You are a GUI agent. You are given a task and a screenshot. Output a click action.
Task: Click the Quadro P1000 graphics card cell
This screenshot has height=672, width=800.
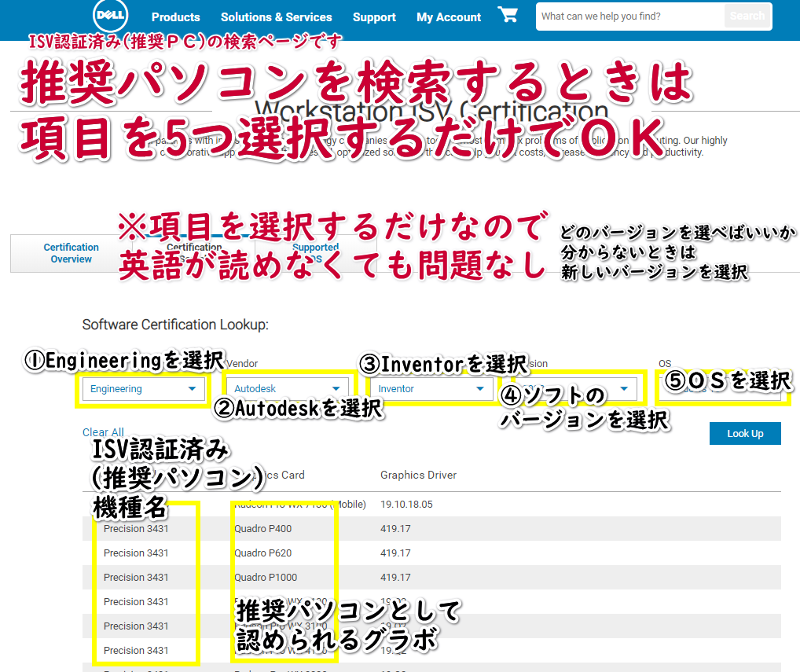(x=266, y=577)
